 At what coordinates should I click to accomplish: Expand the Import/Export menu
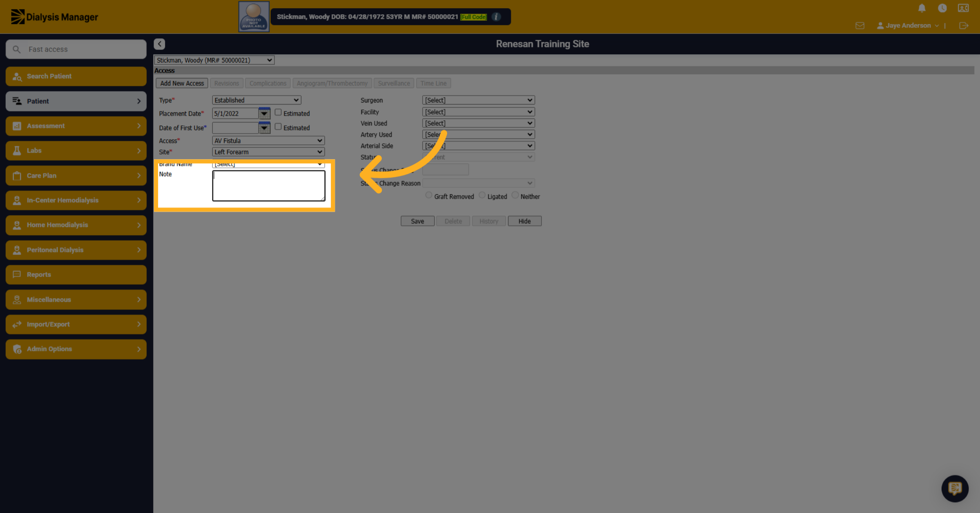pos(76,324)
